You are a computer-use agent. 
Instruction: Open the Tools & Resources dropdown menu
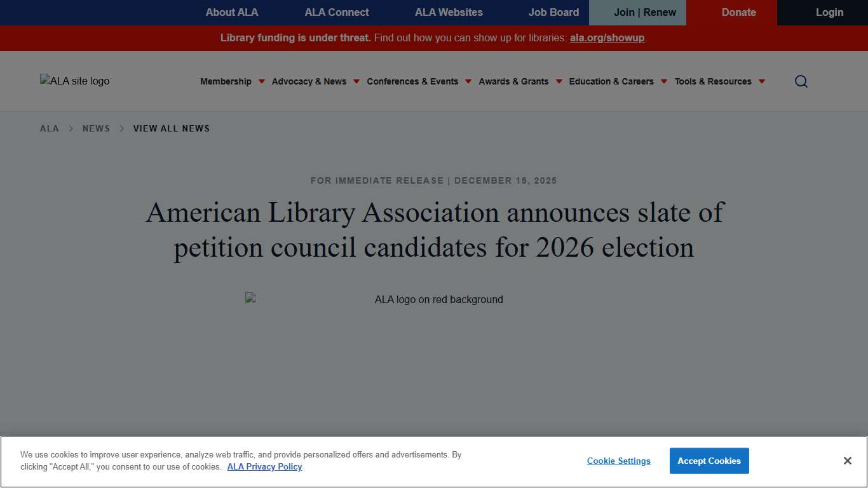[713, 81]
